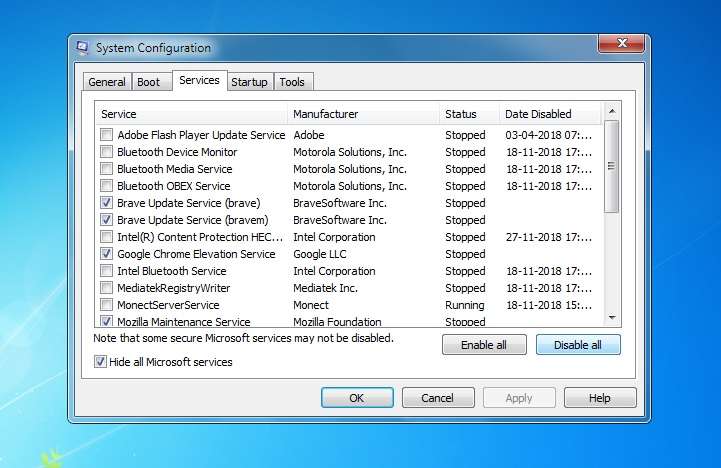721x468 pixels.
Task: Toggle Hide all Microsoft services checkbox
Action: pyautogui.click(x=100, y=362)
